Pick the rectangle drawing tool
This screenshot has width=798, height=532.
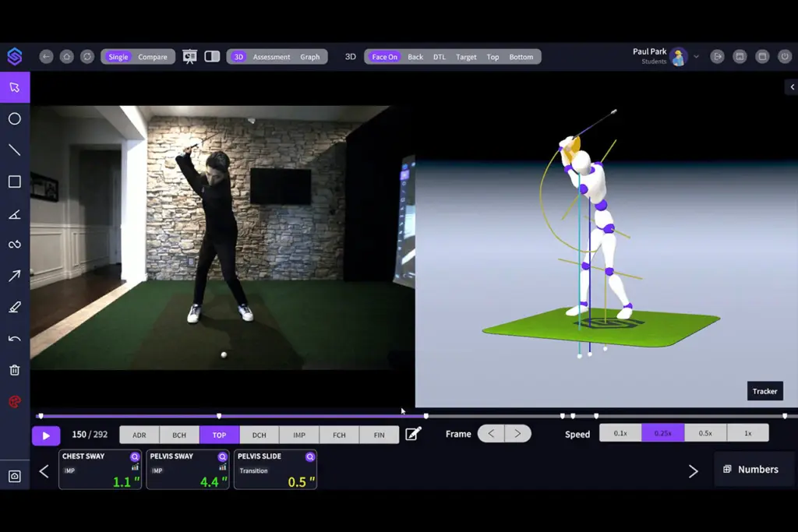(14, 182)
